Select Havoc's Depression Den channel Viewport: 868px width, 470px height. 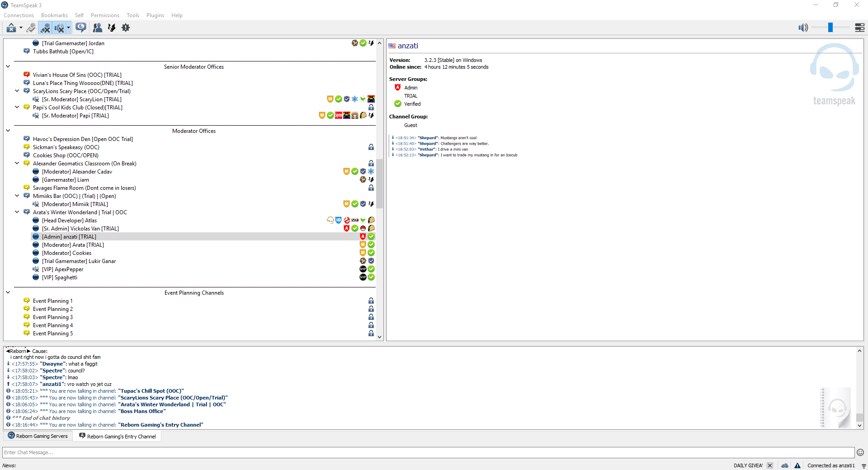(83, 139)
